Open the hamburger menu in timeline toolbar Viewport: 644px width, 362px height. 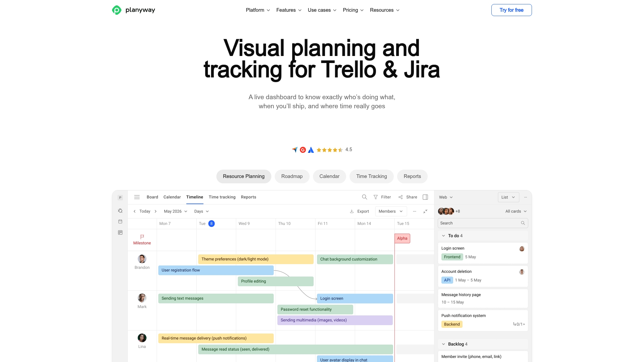(137, 197)
